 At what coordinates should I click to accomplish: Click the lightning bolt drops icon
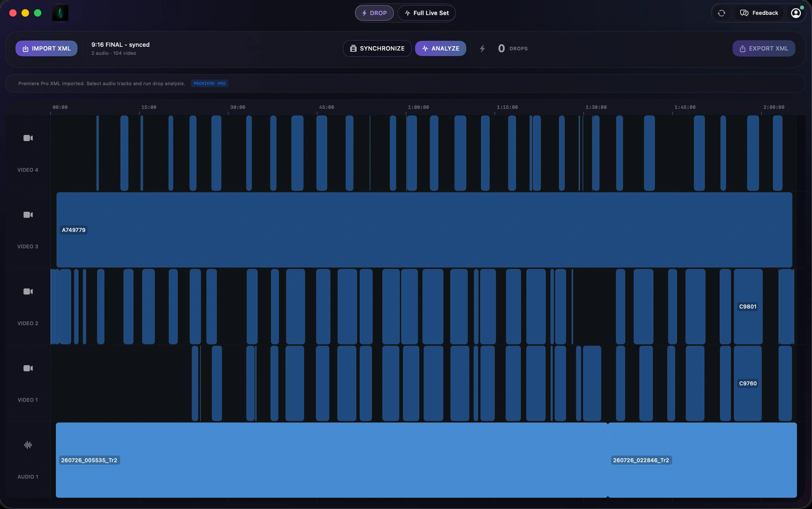tap(482, 48)
